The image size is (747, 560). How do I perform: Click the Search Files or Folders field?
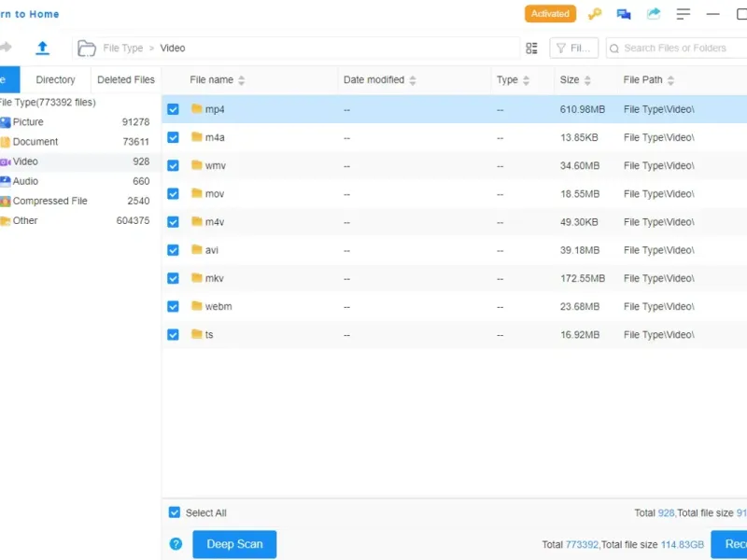tap(676, 49)
